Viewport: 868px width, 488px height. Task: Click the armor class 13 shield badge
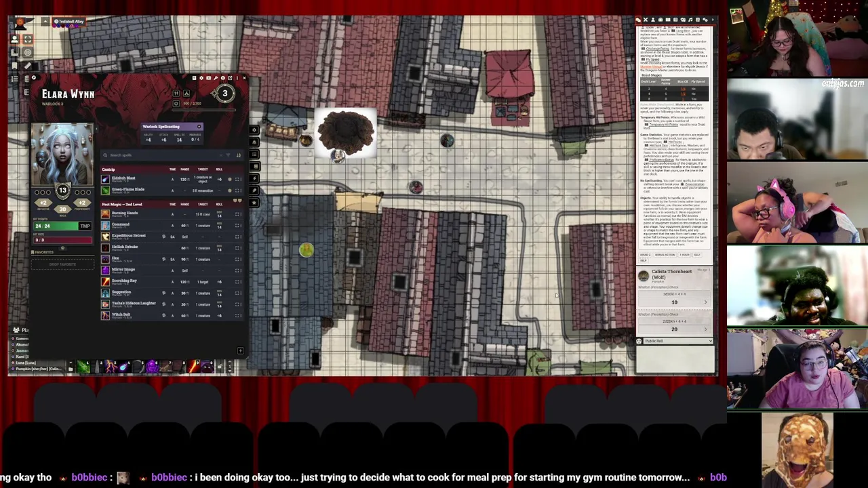[x=62, y=190]
